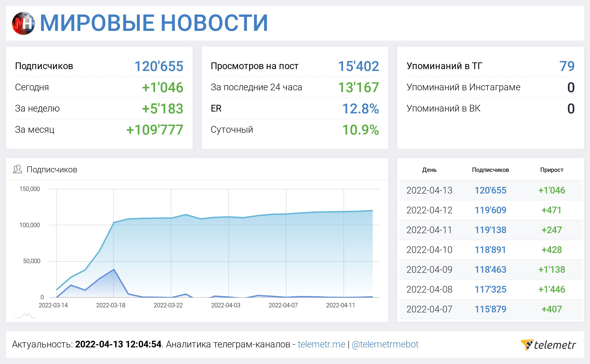Screen dimensions: 590x364
Task: Click the 117'325 subscribers cell
Action: pos(490,289)
